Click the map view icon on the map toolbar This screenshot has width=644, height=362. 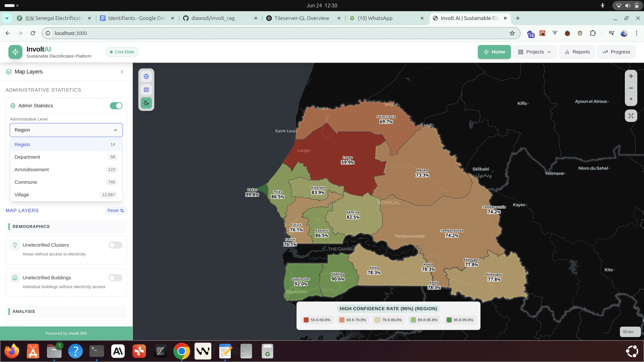(146, 90)
